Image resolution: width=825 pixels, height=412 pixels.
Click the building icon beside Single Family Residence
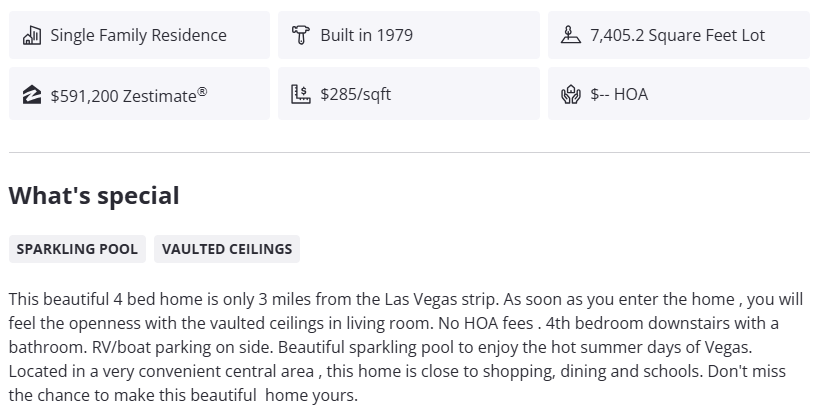(31, 36)
